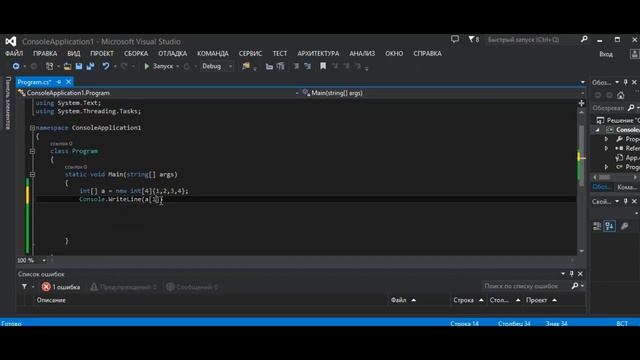This screenshot has width=640, height=360.
Task: Open the Запуск start button dropdown arrow
Action: pos(178,66)
